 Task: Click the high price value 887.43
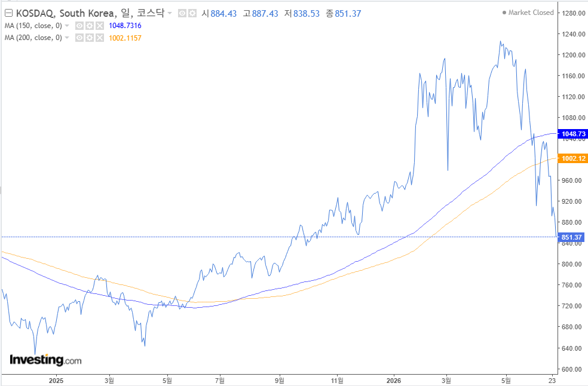click(x=265, y=14)
